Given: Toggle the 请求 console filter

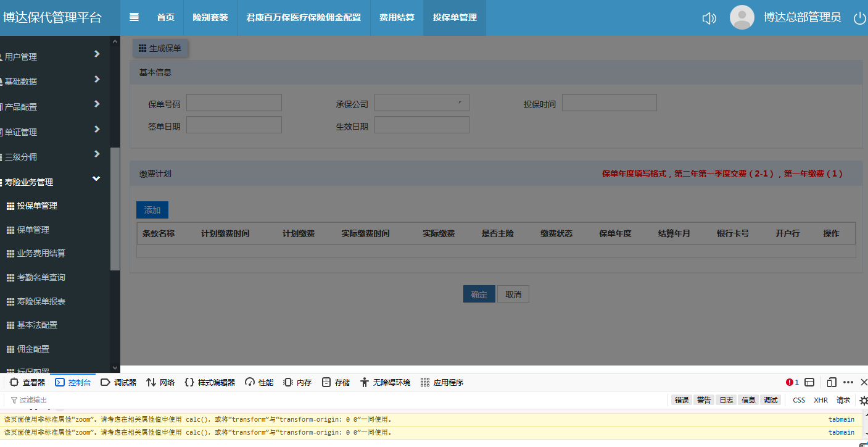Looking at the screenshot, I should [x=843, y=400].
